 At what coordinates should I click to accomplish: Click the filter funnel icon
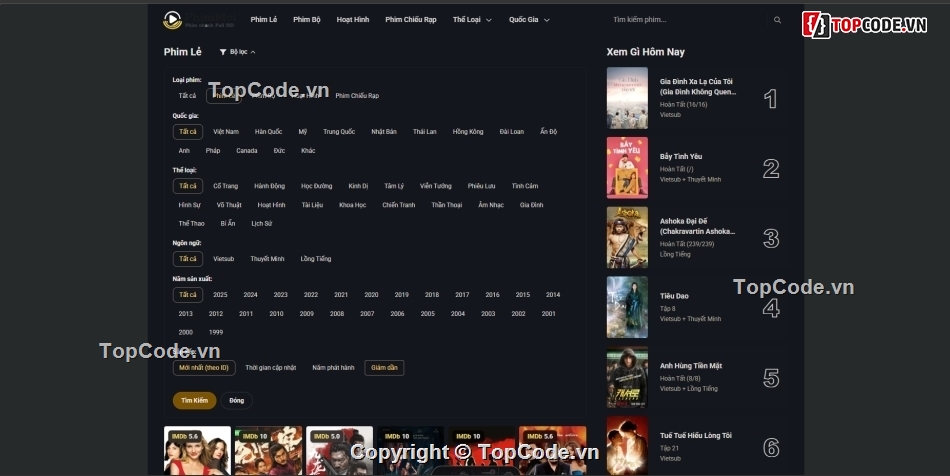(x=222, y=52)
